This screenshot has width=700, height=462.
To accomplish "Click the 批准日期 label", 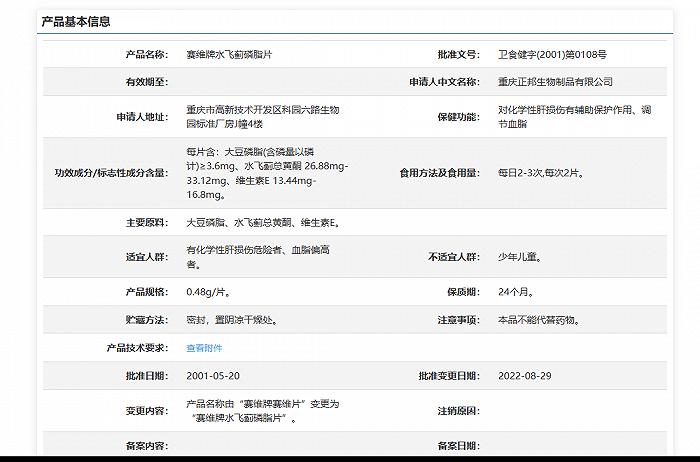I will [x=147, y=376].
